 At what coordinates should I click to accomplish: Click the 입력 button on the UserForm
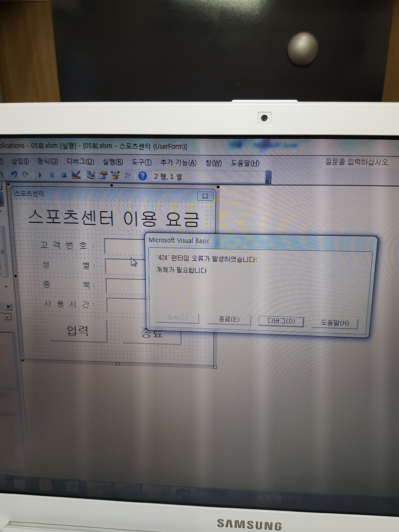coord(78,331)
